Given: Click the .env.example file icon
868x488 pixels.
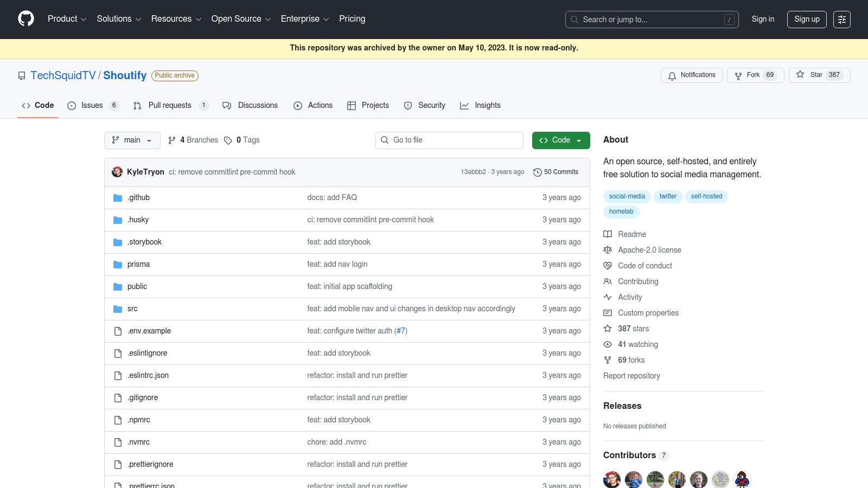Looking at the screenshot, I should tap(118, 331).
